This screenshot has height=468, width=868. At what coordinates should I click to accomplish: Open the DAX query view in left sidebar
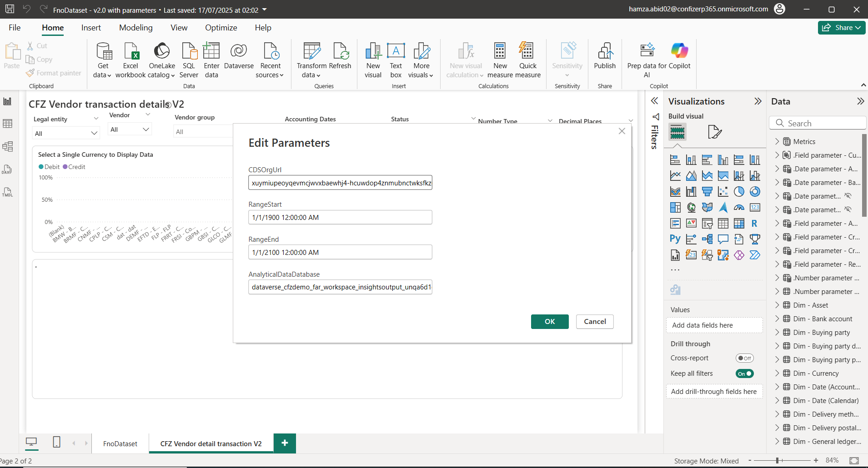coord(7,169)
